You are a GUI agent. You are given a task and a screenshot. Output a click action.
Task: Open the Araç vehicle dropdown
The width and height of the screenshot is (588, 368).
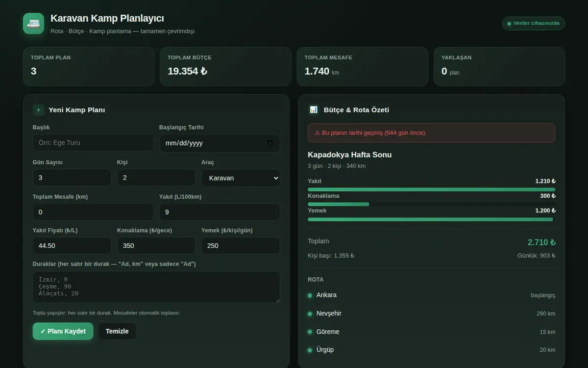click(x=241, y=178)
